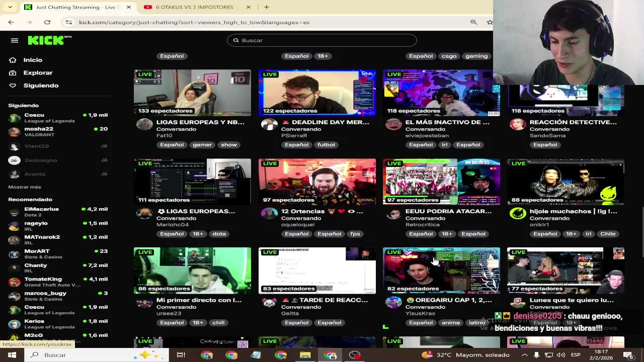Open hijole muchachos stream thumbnail
644x362 pixels.
566,182
